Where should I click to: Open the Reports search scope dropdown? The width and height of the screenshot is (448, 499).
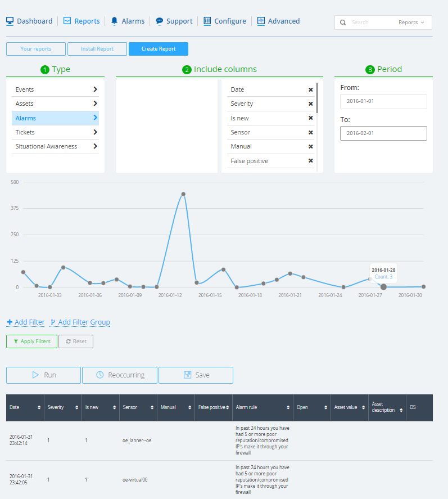pos(411,23)
